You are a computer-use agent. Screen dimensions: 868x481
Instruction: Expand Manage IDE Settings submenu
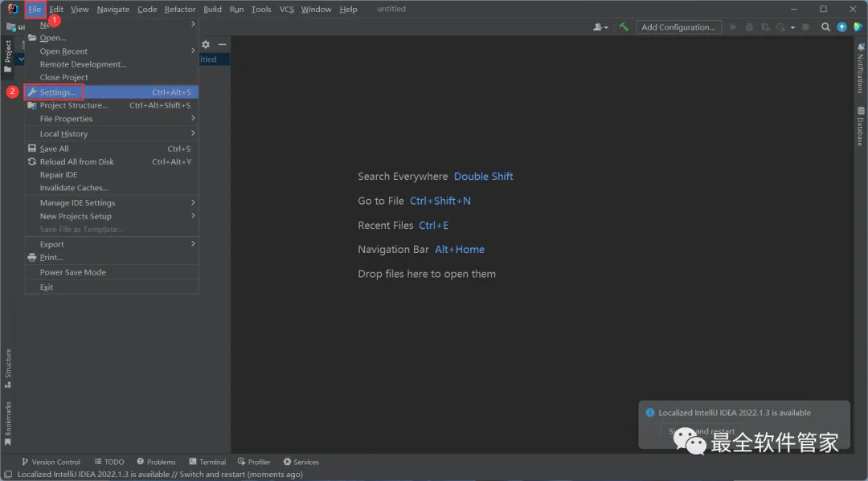click(x=111, y=203)
